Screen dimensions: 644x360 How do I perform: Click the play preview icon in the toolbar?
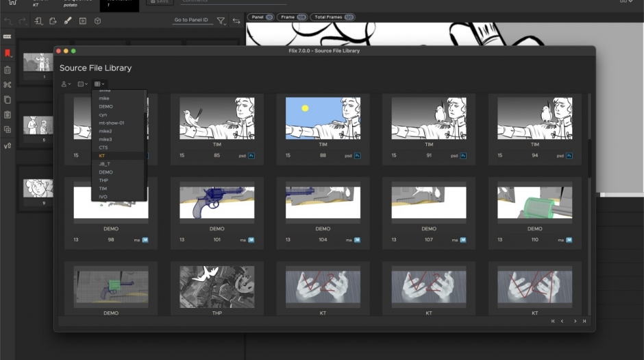click(x=82, y=21)
